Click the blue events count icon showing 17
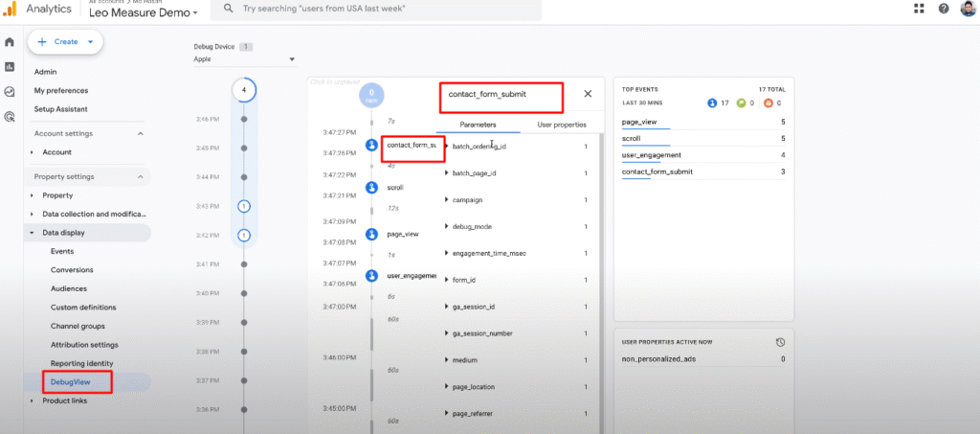Viewport: 980px width, 434px height. point(712,103)
